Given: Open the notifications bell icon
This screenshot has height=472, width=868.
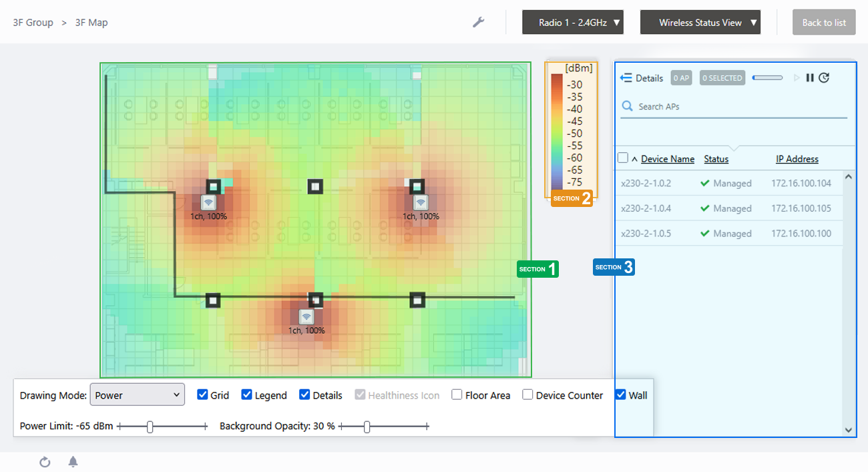Looking at the screenshot, I should [73, 462].
